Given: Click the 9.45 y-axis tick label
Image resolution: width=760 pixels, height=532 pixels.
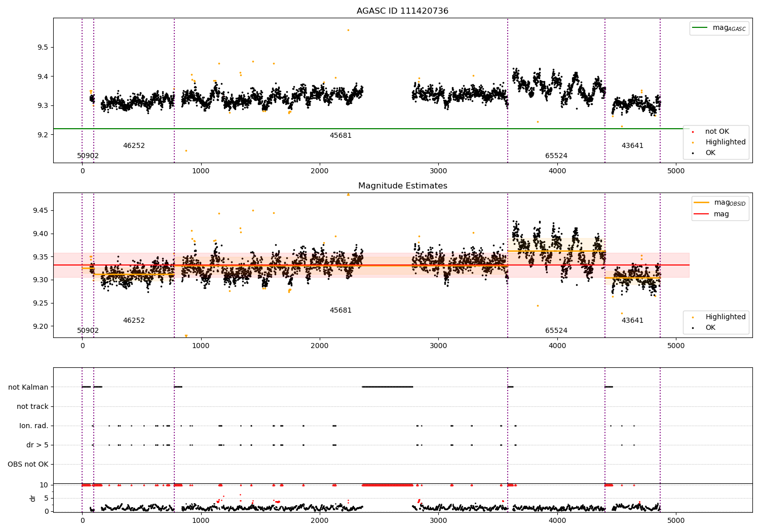Looking at the screenshot, I should coord(41,211).
